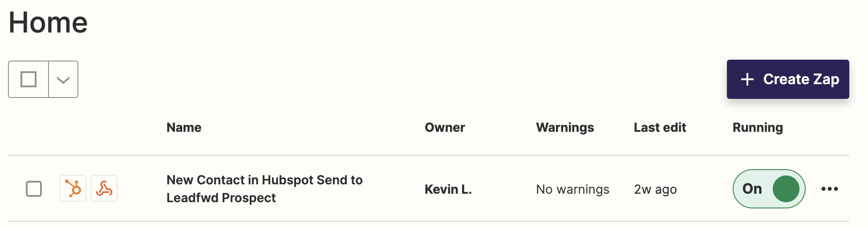Open the three-dot Zap actions menu

tap(830, 189)
